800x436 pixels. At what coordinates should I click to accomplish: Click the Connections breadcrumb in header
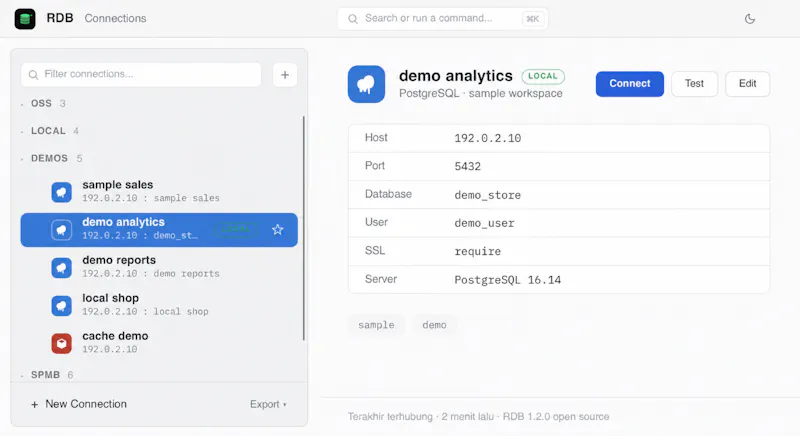115,18
